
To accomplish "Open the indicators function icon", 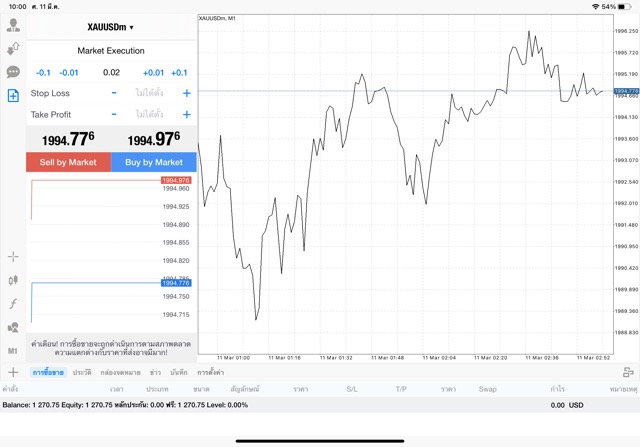I will tap(13, 304).
